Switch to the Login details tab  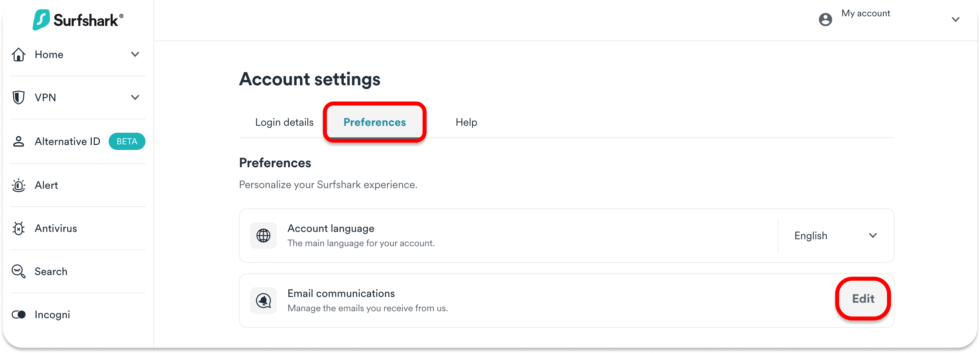tap(284, 122)
